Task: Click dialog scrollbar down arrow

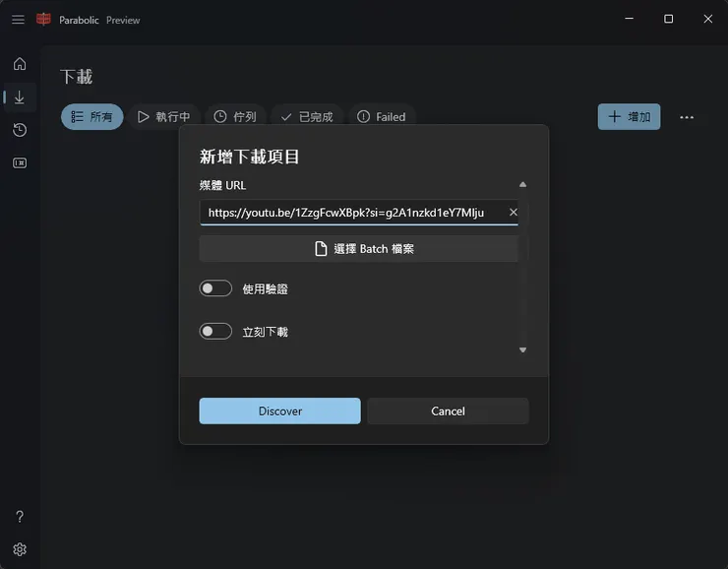Action: (x=522, y=349)
